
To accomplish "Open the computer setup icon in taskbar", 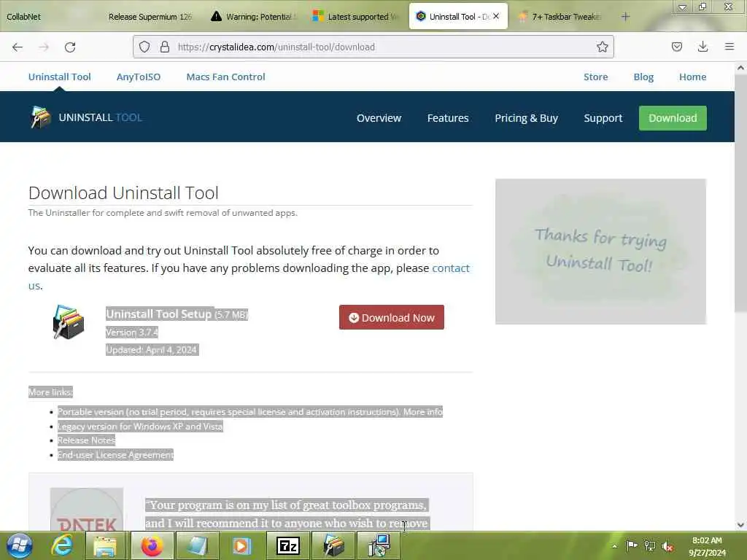I will click(x=379, y=545).
